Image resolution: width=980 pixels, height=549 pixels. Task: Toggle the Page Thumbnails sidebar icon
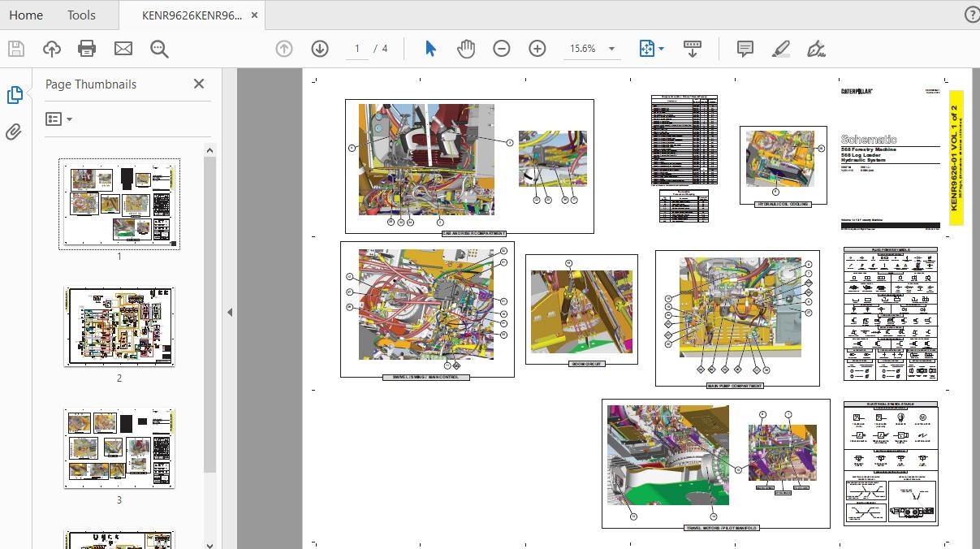[15, 95]
